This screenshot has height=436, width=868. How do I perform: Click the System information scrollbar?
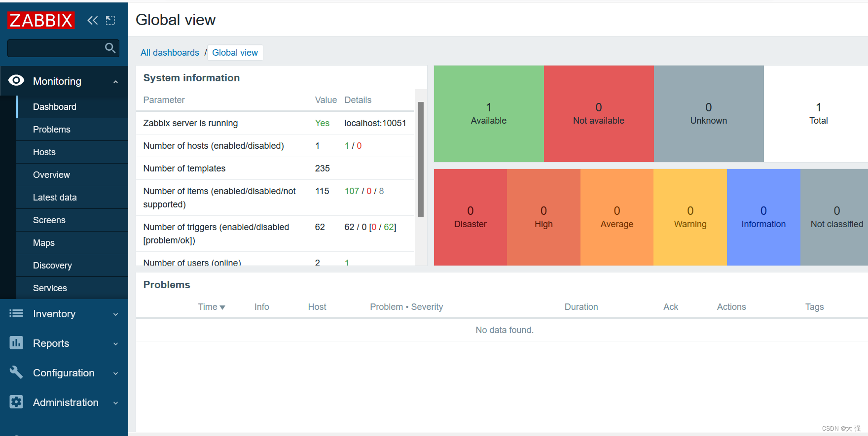[421, 160]
